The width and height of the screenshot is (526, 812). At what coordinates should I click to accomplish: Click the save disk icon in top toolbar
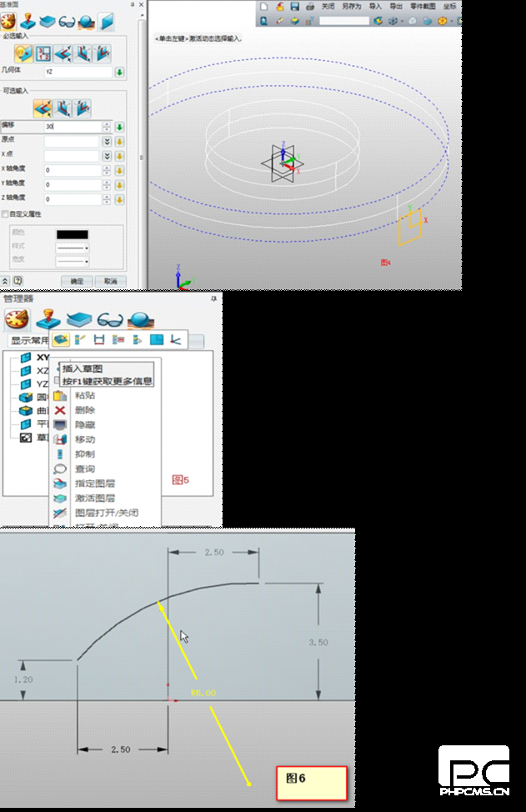pyautogui.click(x=295, y=7)
